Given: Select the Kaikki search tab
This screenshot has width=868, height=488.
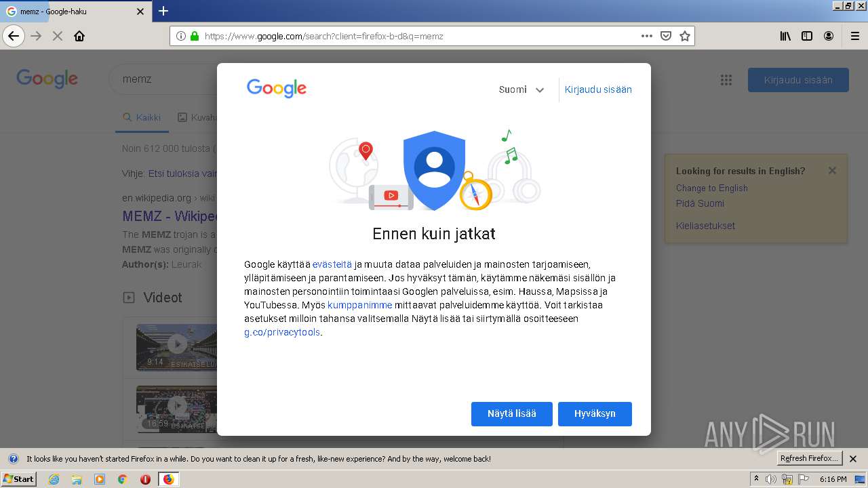Looking at the screenshot, I should pyautogui.click(x=142, y=117).
